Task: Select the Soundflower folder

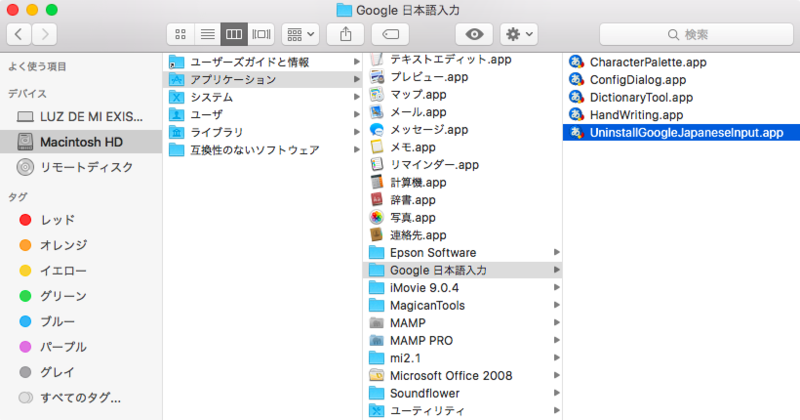Action: 462,393
